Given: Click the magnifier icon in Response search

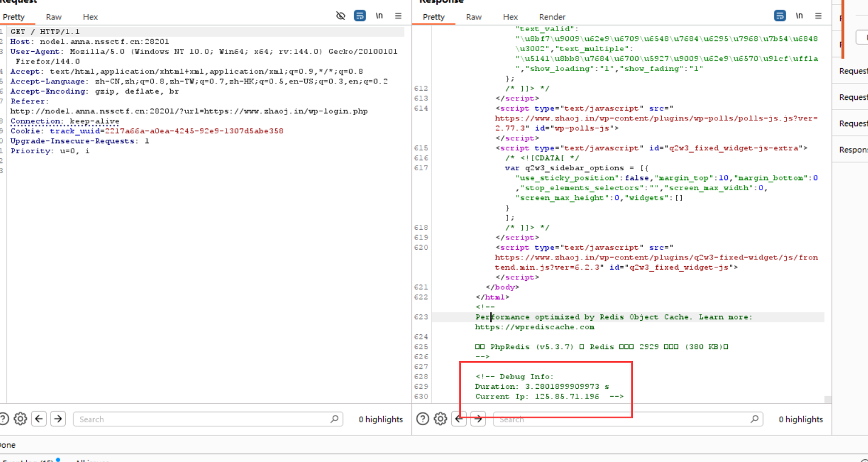Looking at the screenshot, I should (754, 419).
